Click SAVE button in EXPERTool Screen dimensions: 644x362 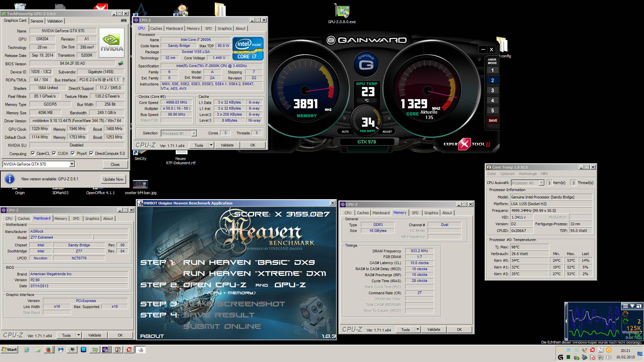493,120
